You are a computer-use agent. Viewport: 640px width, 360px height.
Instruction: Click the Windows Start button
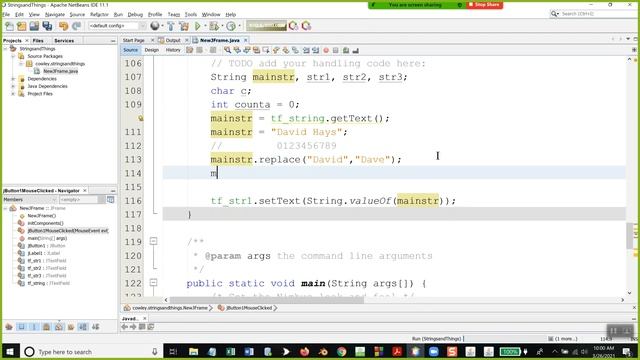click(x=10, y=351)
